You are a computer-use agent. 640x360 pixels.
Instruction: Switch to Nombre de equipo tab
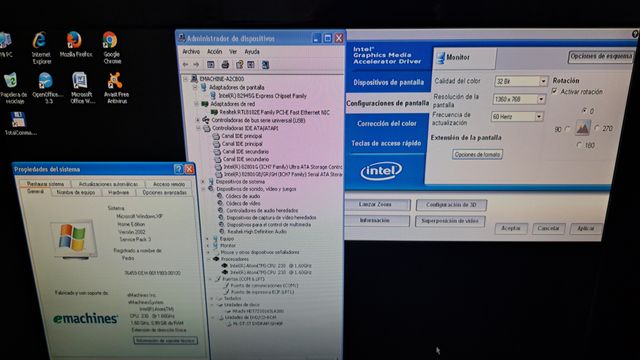(76, 192)
